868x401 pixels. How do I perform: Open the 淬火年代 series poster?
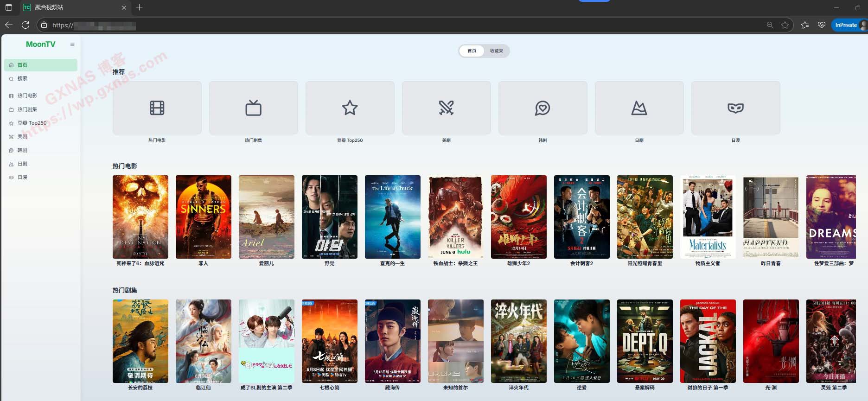[519, 341]
